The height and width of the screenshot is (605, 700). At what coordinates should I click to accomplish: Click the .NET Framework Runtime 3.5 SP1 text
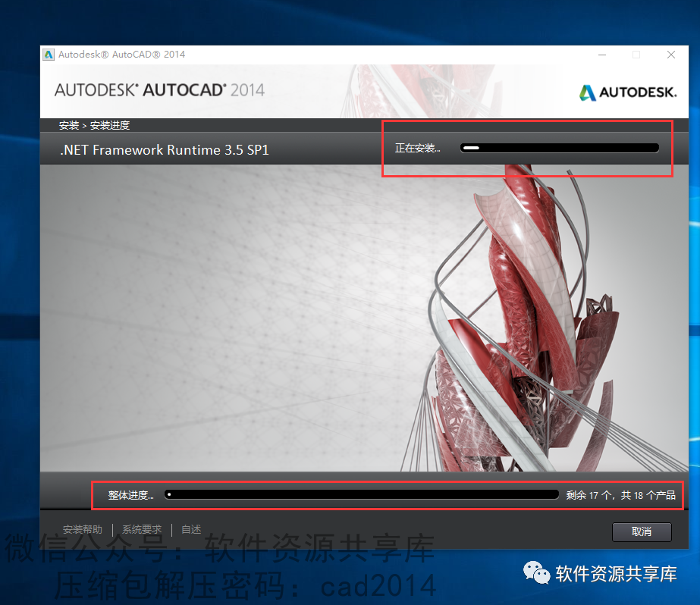point(165,150)
